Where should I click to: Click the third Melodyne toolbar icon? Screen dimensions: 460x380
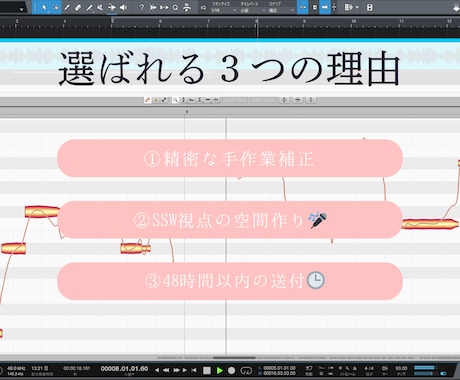tap(164, 100)
